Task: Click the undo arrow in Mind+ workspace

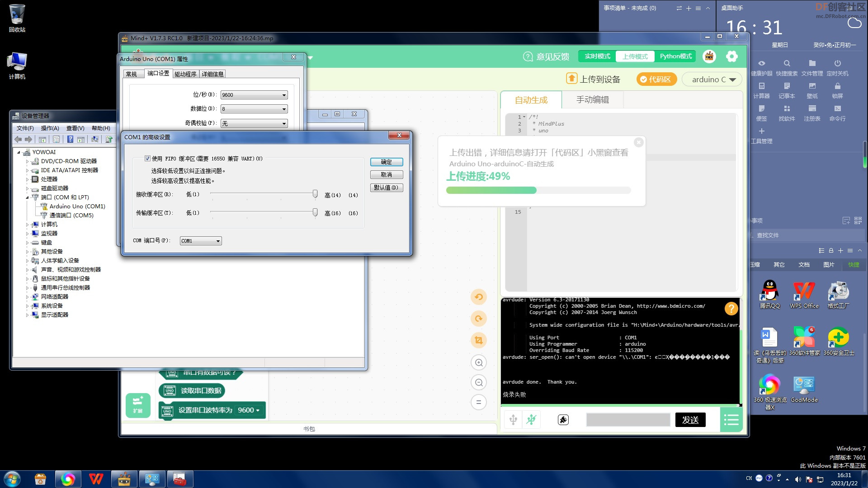Action: (x=479, y=297)
